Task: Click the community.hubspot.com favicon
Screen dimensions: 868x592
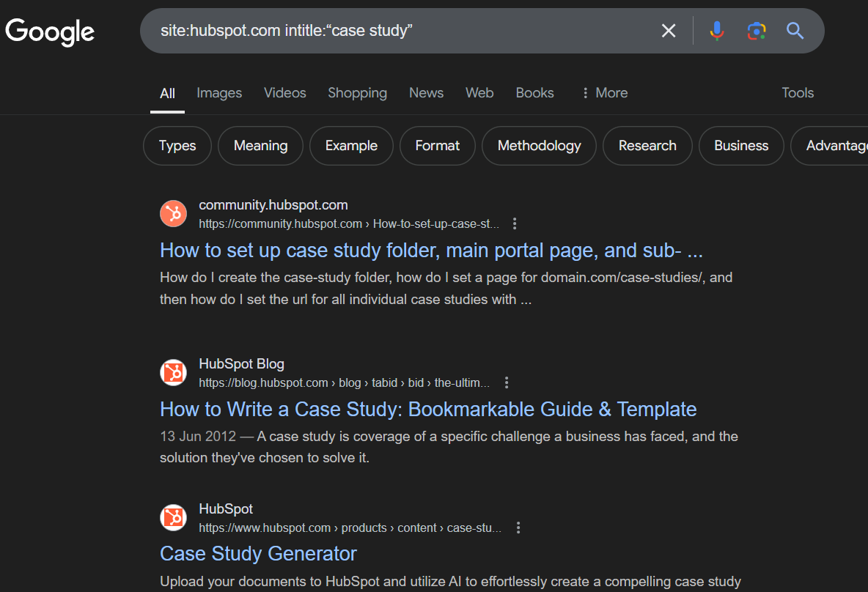Action: point(173,213)
